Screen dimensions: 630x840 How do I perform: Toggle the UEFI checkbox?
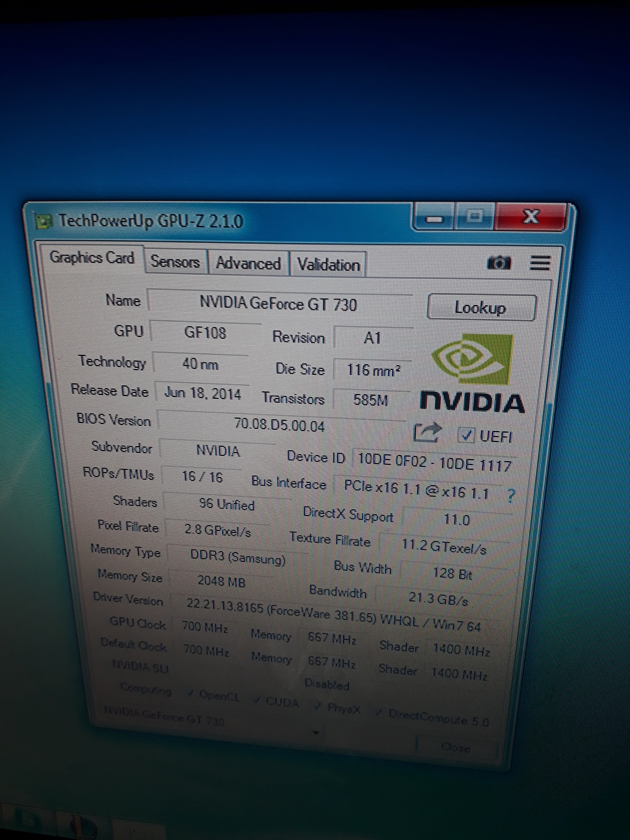click(x=466, y=435)
